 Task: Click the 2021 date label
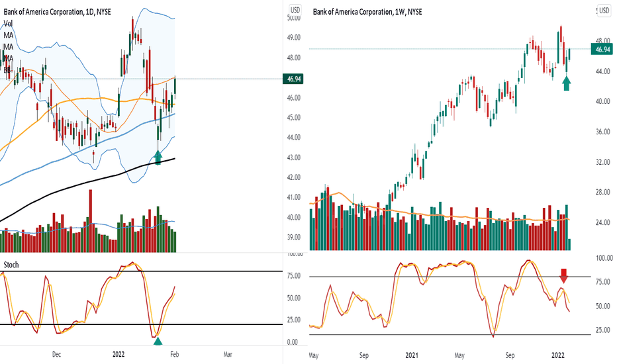(x=412, y=355)
